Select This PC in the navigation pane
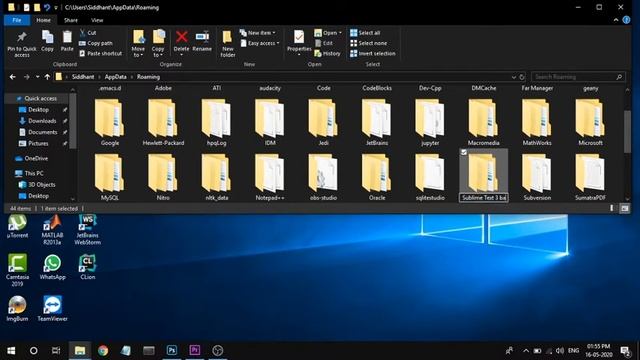The width and height of the screenshot is (640, 360). [x=34, y=173]
